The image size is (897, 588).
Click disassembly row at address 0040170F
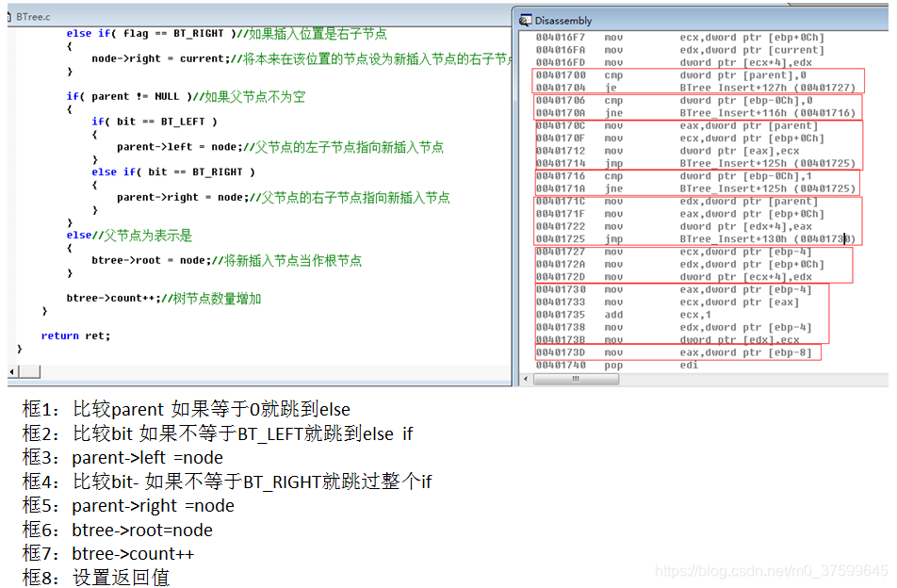[680, 138]
